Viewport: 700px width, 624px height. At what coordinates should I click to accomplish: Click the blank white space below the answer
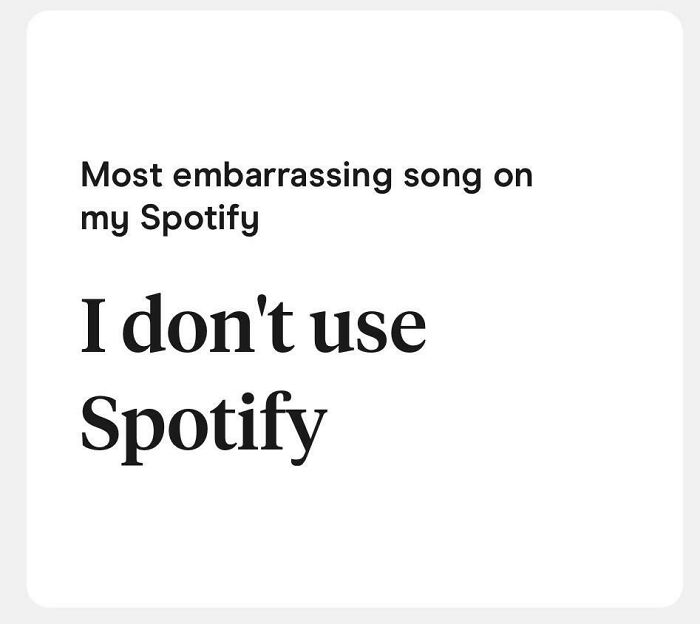point(350,530)
